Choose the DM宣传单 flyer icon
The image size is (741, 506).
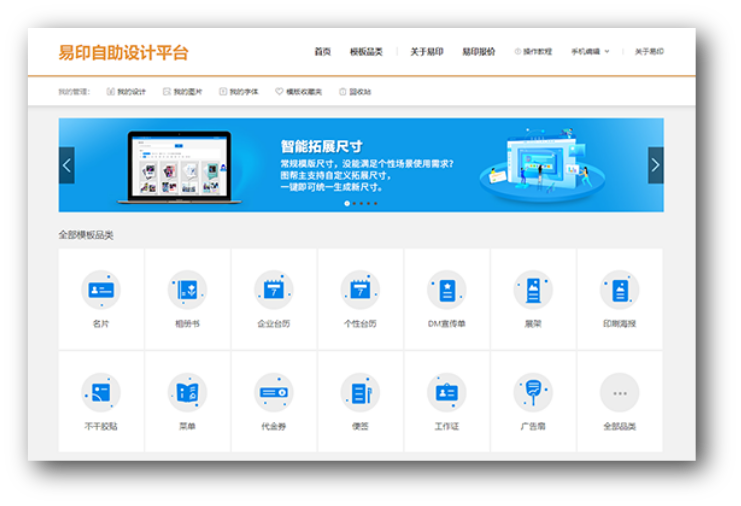[447, 290]
